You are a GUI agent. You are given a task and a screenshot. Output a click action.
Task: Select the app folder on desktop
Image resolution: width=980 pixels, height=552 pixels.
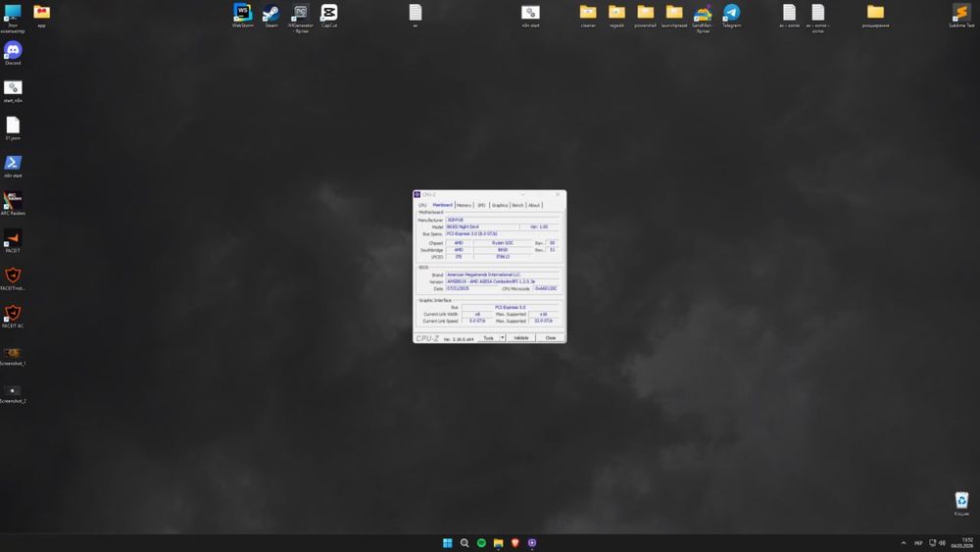click(x=41, y=15)
